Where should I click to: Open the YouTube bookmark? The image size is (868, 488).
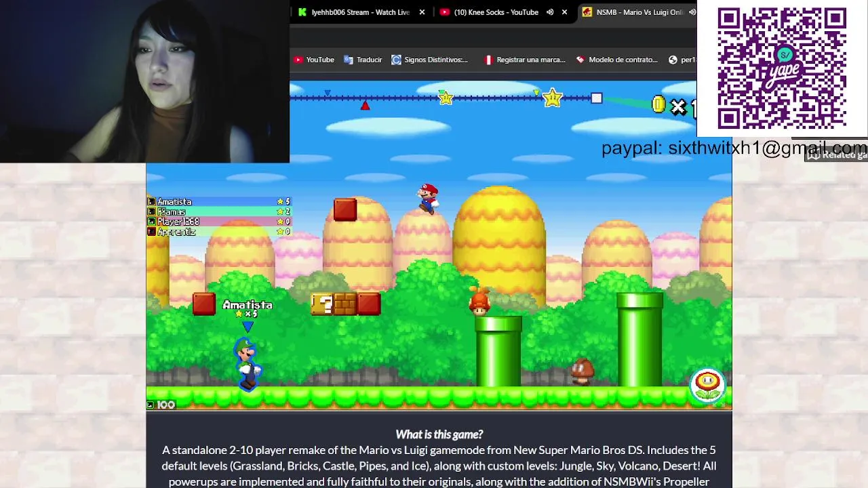pyautogui.click(x=313, y=60)
